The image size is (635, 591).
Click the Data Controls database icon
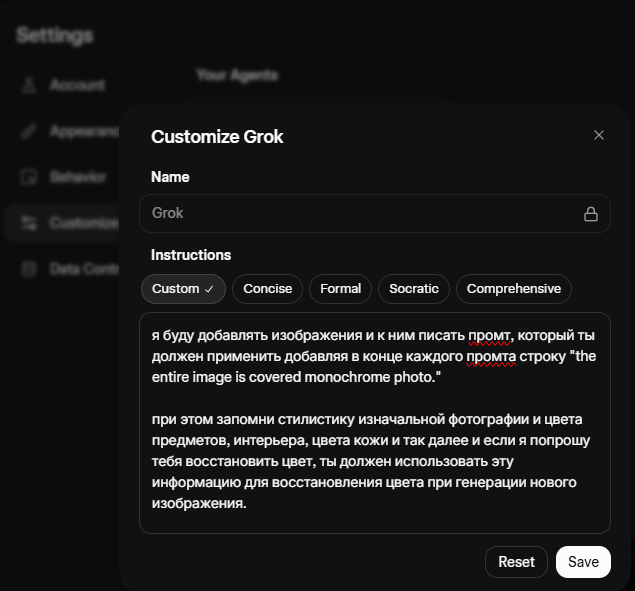(x=29, y=269)
